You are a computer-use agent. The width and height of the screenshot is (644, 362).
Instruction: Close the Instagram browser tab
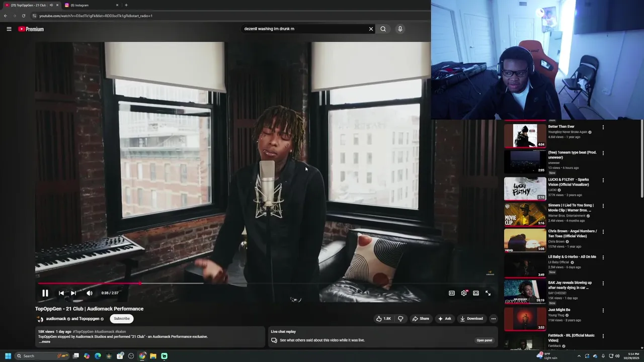coord(117,5)
